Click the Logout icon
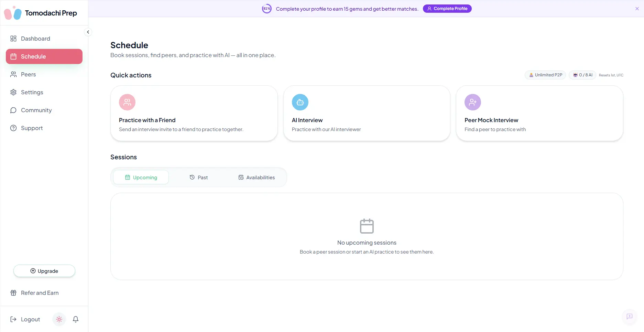This screenshot has width=644, height=332. pos(13,319)
